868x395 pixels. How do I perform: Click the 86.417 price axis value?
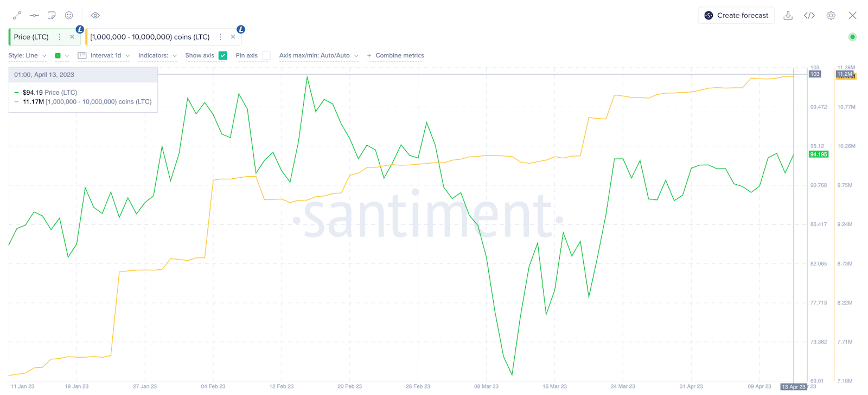(819, 224)
